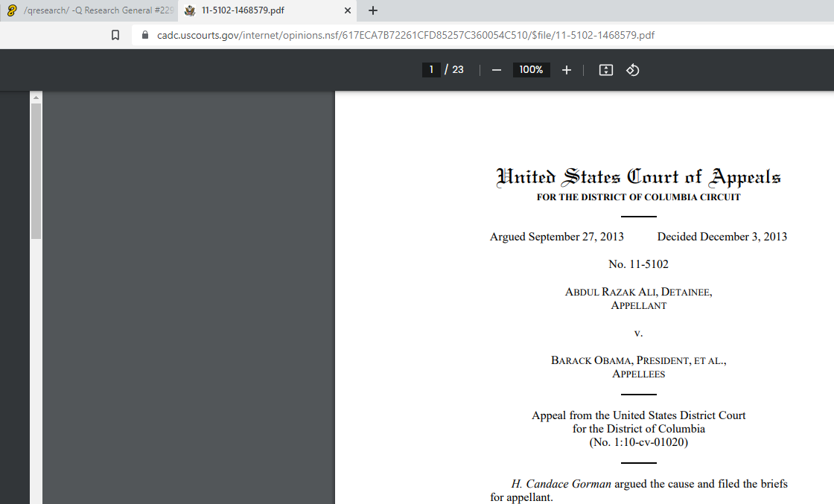Zoom out the PDF with minus button
Viewport: 834px width, 504px height.
[496, 70]
